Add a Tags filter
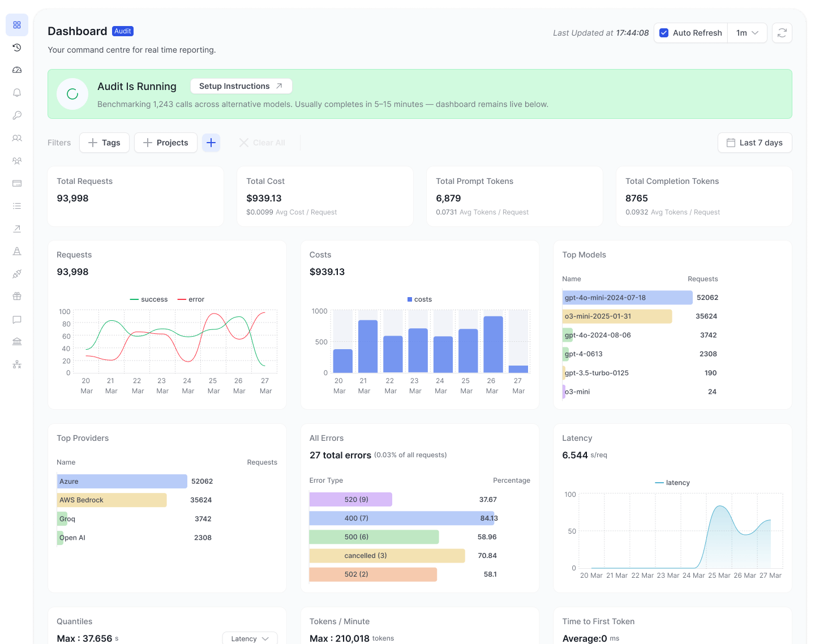Viewport: 815px width, 644px height. click(104, 143)
